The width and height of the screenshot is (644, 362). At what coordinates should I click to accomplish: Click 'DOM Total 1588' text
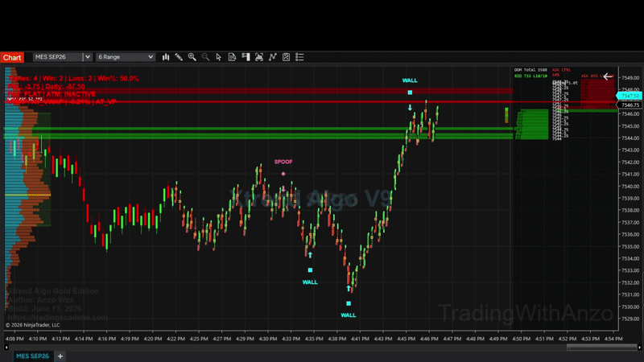[x=530, y=70]
